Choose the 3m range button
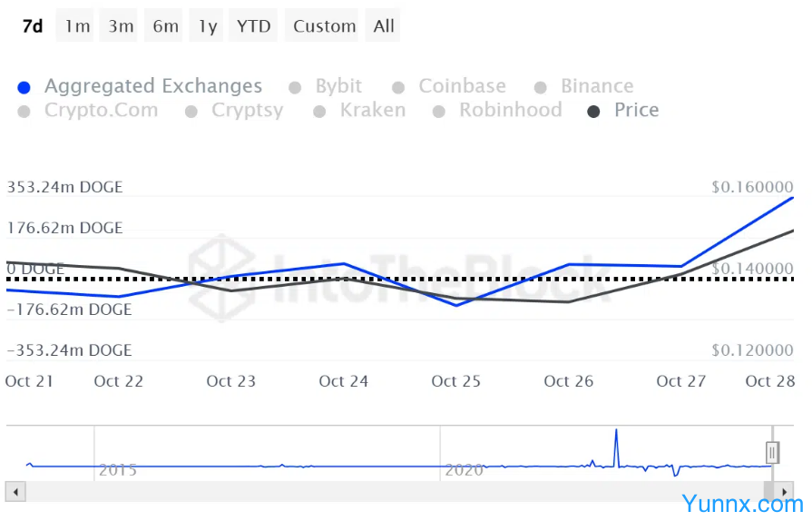 (x=121, y=26)
